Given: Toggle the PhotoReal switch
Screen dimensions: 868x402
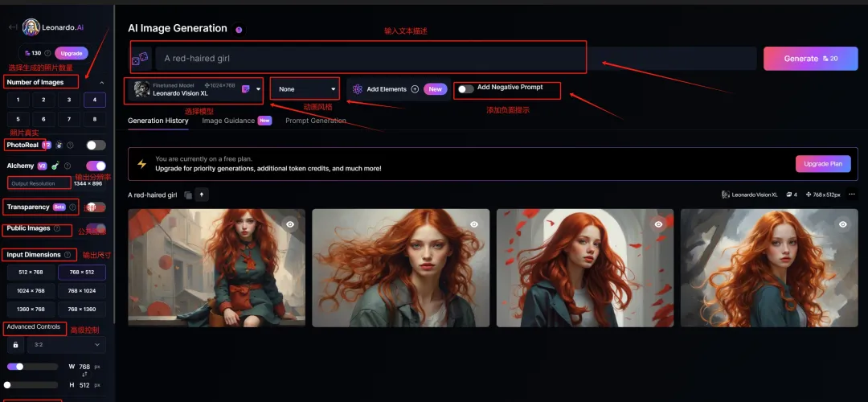Looking at the screenshot, I should click(96, 146).
